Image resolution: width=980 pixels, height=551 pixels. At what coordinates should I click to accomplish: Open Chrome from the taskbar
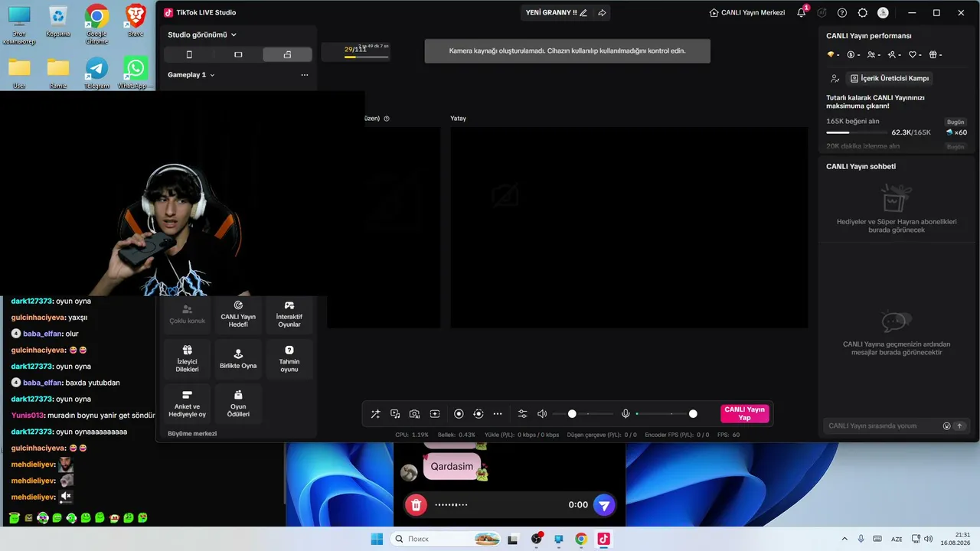point(581,539)
